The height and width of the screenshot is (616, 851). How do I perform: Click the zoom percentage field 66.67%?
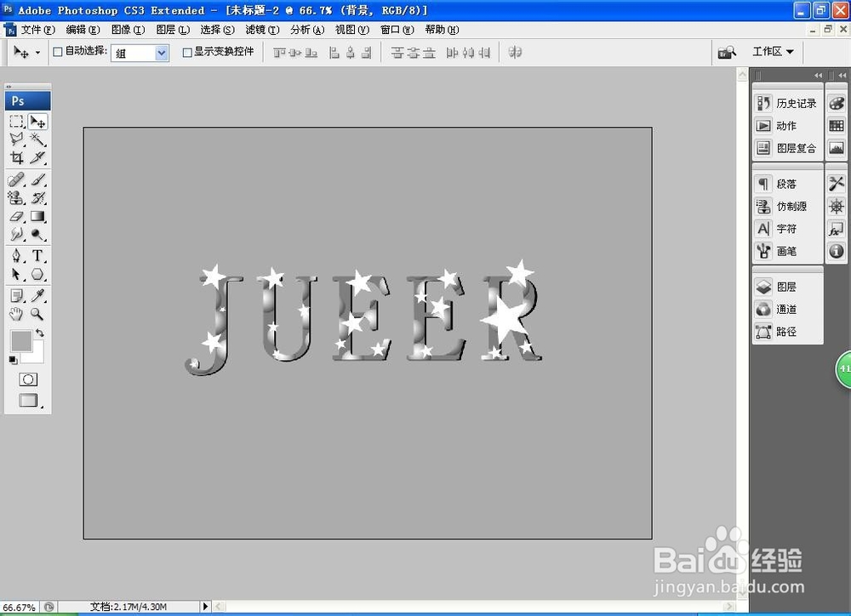20,607
